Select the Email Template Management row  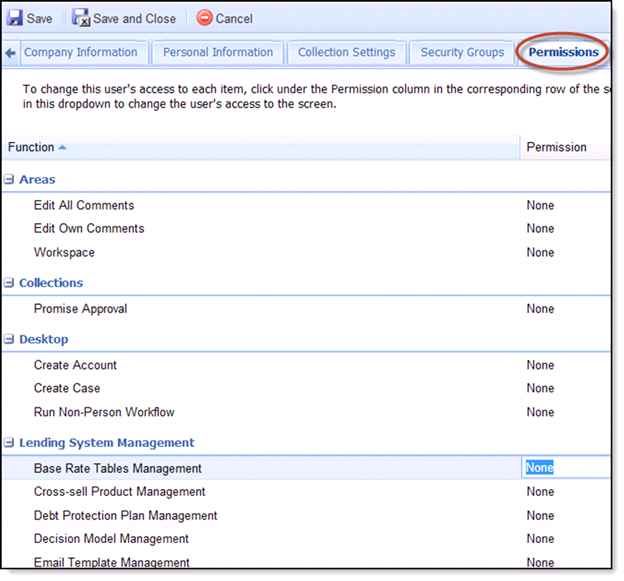306,561
